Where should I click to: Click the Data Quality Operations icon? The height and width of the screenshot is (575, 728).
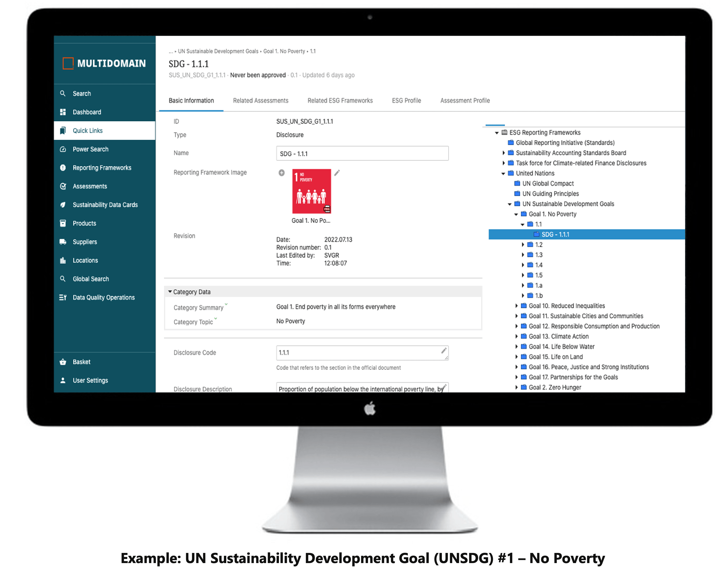point(63,297)
